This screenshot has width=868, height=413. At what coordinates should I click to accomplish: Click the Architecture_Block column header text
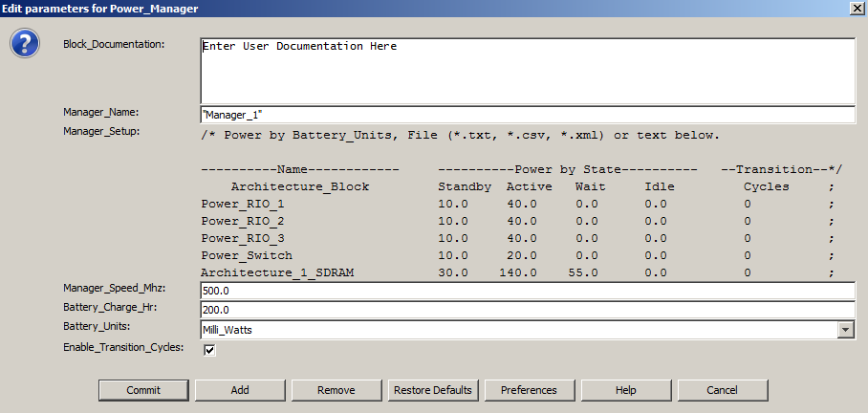pos(300,186)
